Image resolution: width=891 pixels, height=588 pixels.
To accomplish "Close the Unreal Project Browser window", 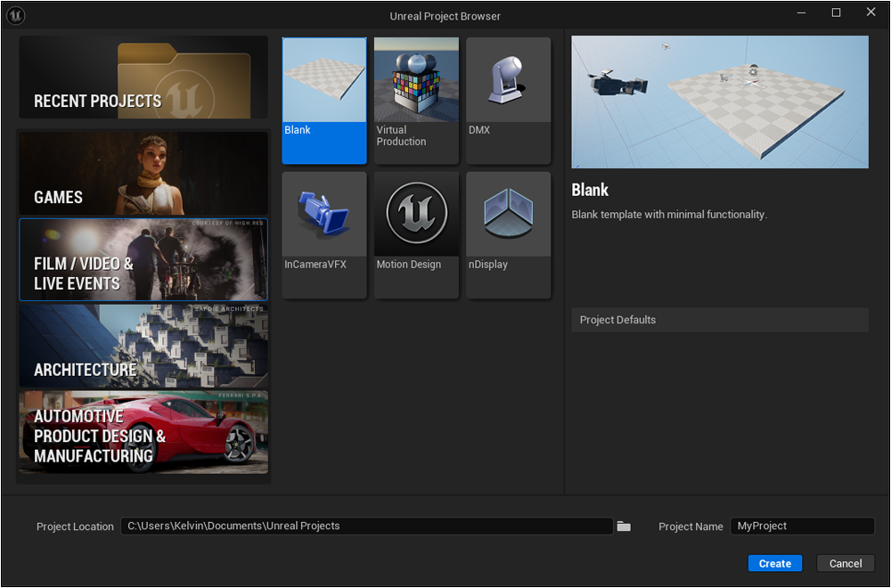I will click(x=871, y=12).
